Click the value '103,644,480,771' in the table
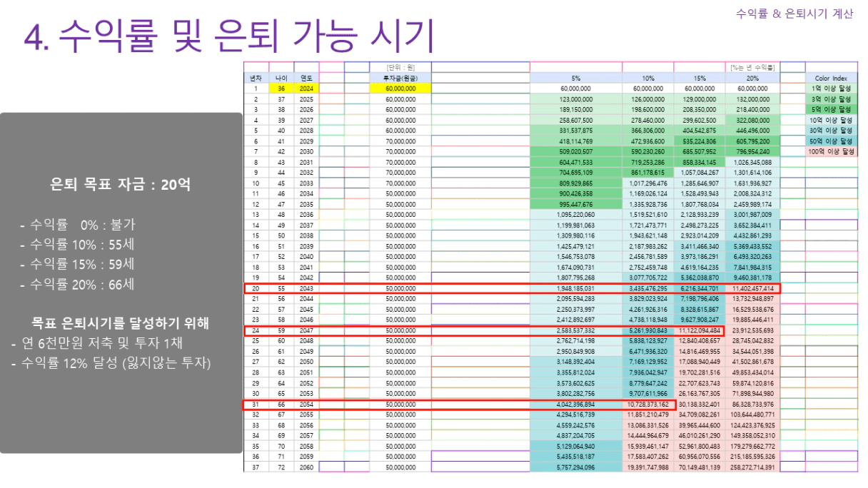 [x=752, y=415]
